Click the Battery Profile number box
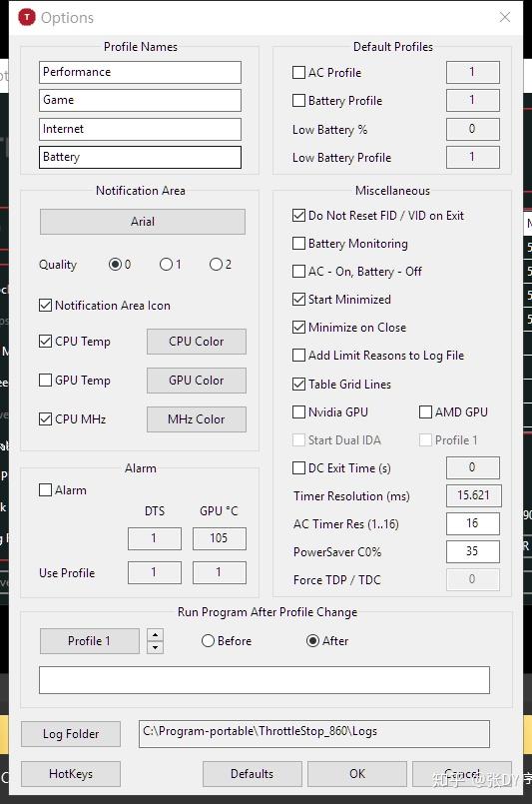Screen dimensions: 532x804 coord(472,101)
